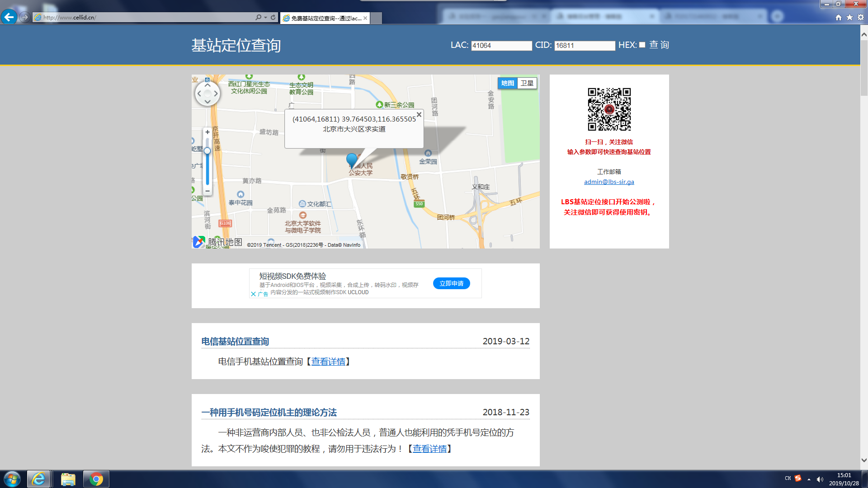This screenshot has width=868, height=488.
Task: Close the ad with X icon
Action: [x=253, y=294]
